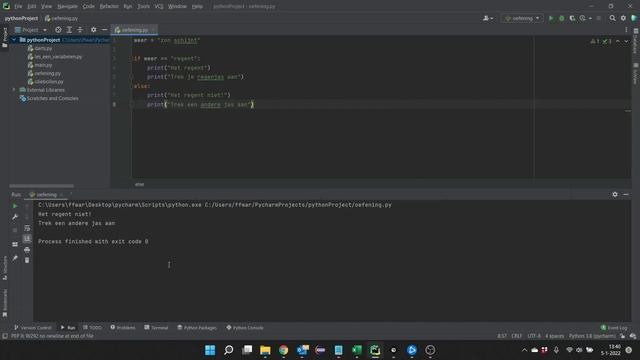Open the JetBrains toolbox icon at top right
Image resolution: width=640 pixels, height=360 pixels.
click(x=634, y=18)
